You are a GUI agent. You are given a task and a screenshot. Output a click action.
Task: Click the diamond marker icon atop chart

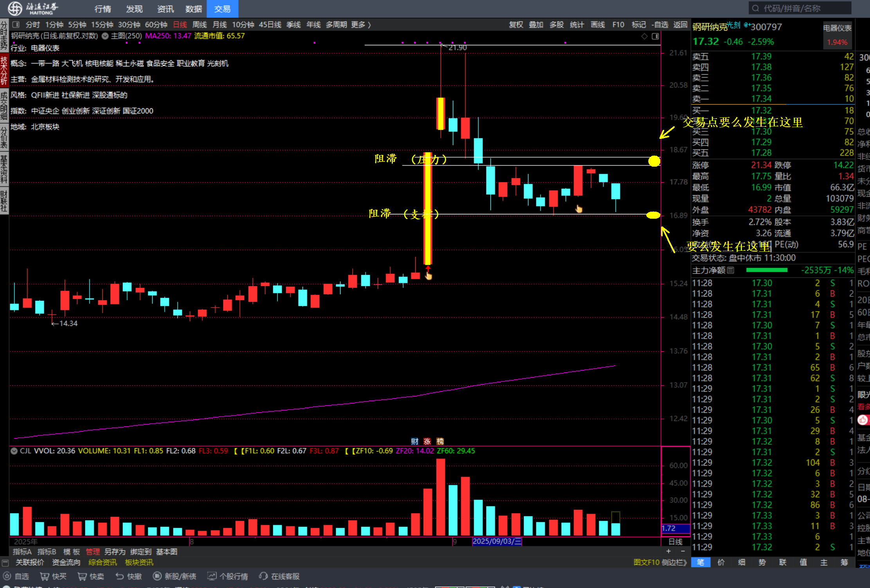(x=645, y=36)
